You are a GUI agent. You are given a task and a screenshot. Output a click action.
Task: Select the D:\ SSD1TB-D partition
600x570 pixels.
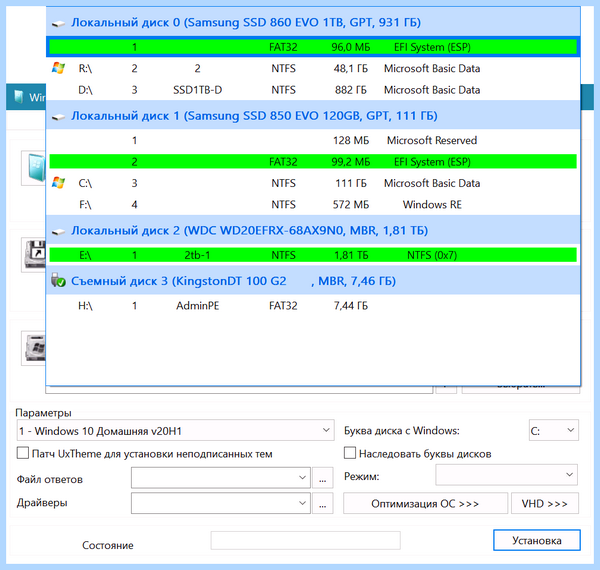click(313, 90)
